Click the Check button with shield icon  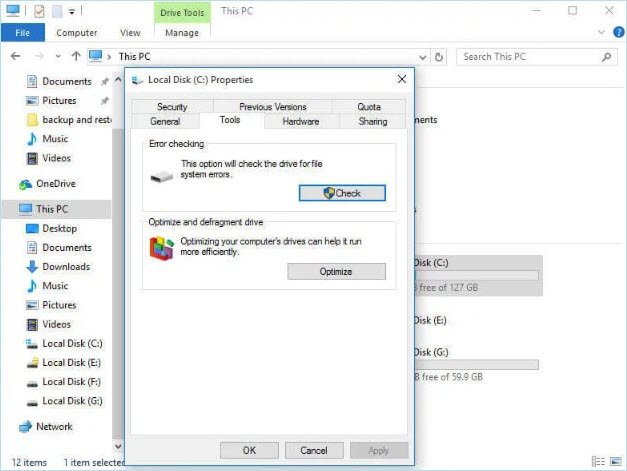click(x=341, y=193)
